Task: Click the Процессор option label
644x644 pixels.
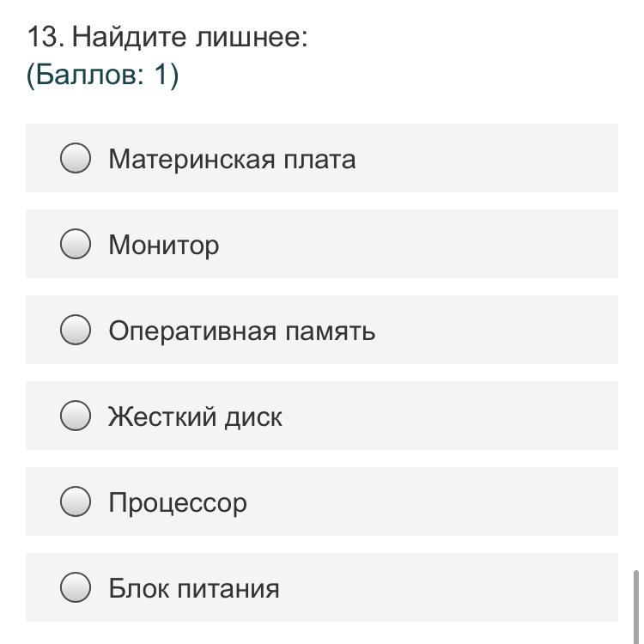Action: pyautogui.click(x=178, y=503)
